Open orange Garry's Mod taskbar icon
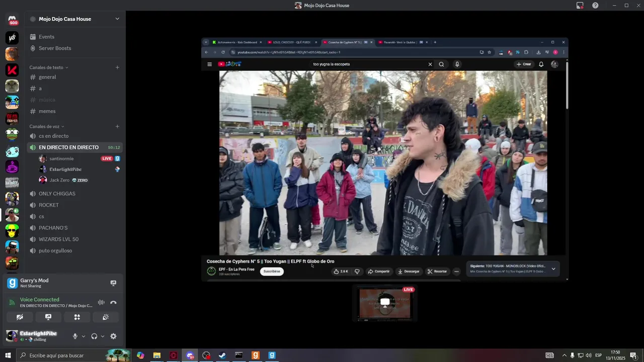 click(256, 355)
